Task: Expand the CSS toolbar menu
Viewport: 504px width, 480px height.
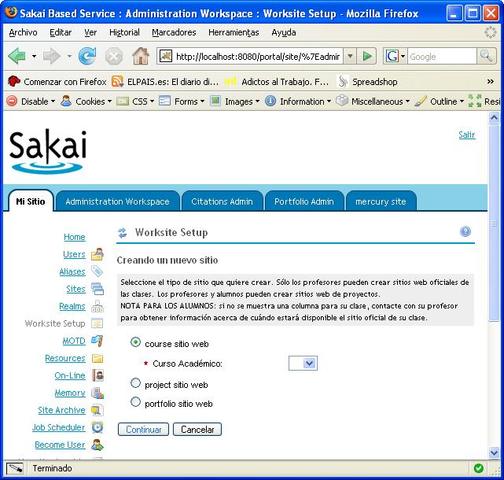Action: click(x=136, y=101)
